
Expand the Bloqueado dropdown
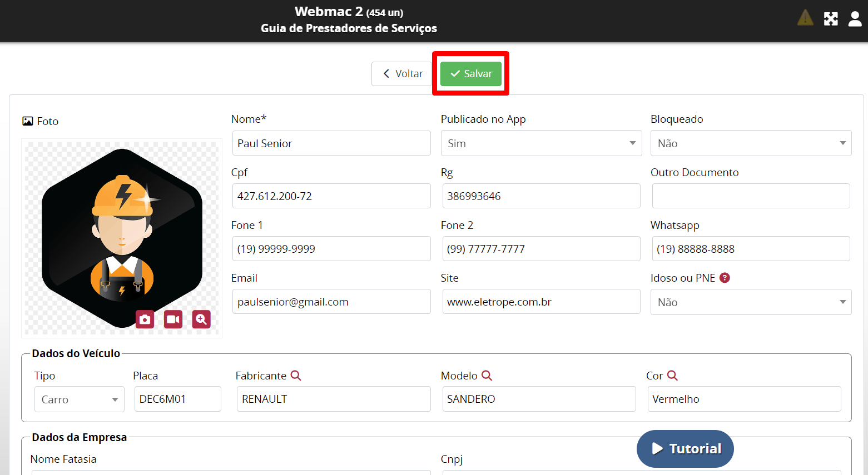(x=750, y=143)
